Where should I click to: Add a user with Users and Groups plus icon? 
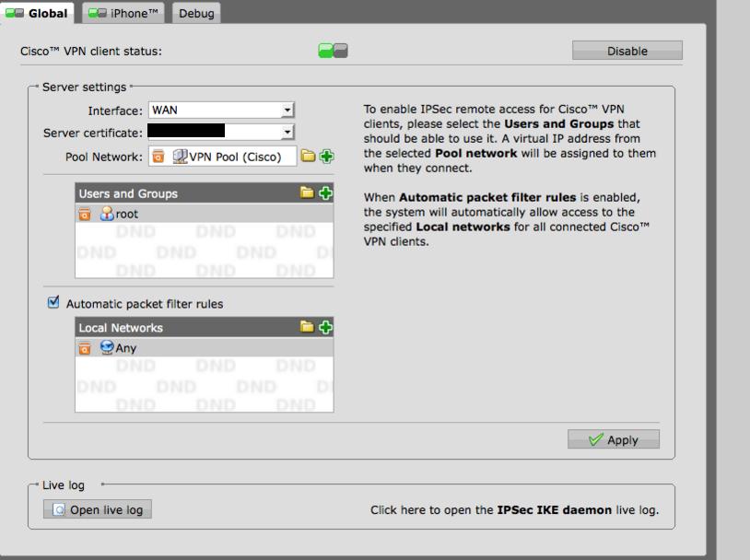325,192
